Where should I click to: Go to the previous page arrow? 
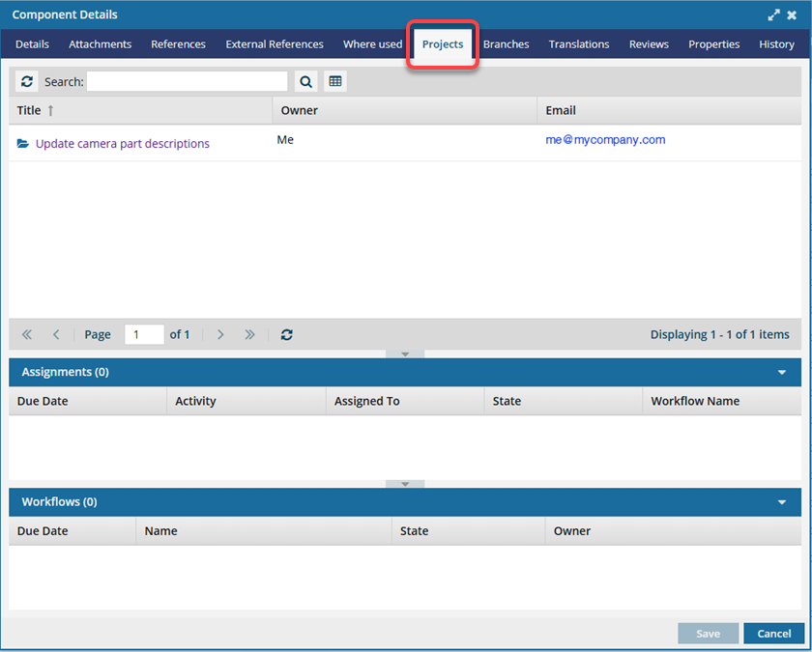pos(56,335)
